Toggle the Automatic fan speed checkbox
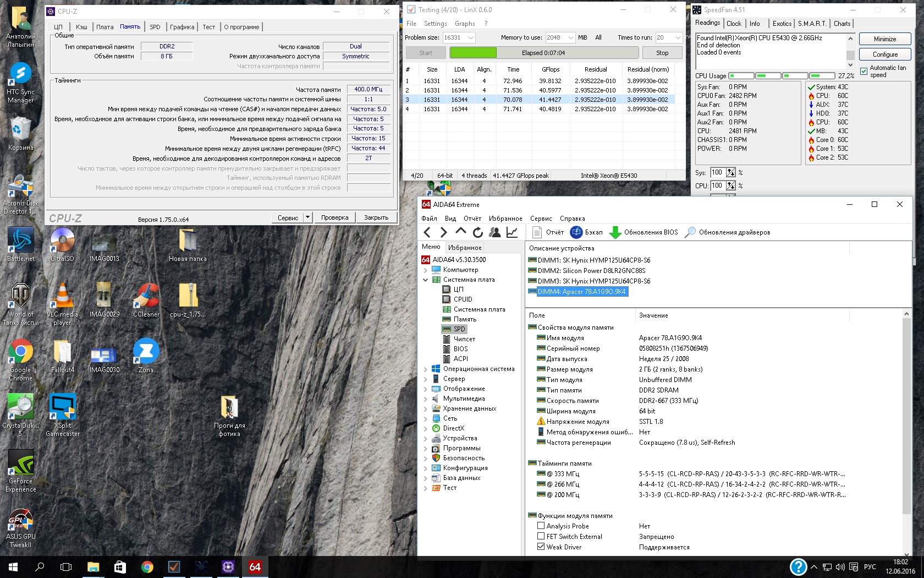924x578 pixels. click(x=864, y=71)
